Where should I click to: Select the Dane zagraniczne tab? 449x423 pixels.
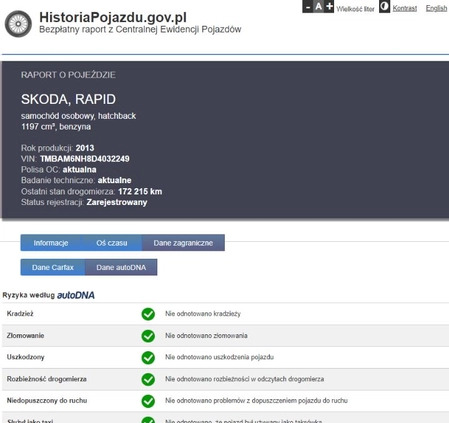point(183,243)
